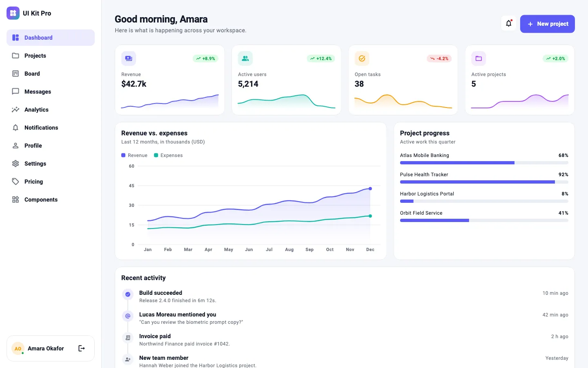Screen dimensions: 588x368
Task: Click the Board icon in sidebar
Action: point(16,74)
